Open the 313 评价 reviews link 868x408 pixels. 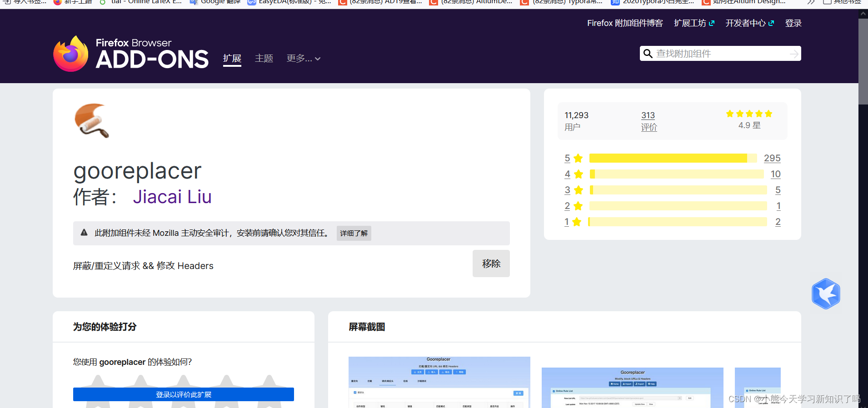(649, 121)
